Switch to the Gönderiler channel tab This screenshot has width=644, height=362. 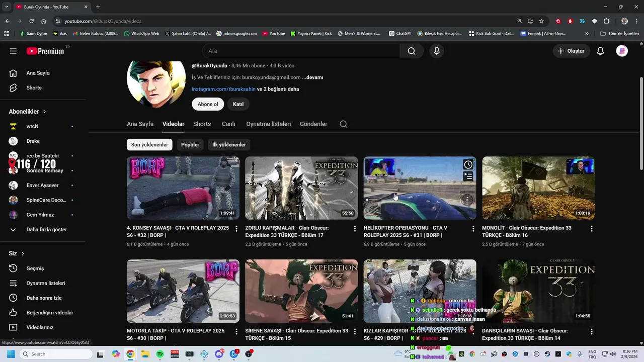click(x=313, y=124)
